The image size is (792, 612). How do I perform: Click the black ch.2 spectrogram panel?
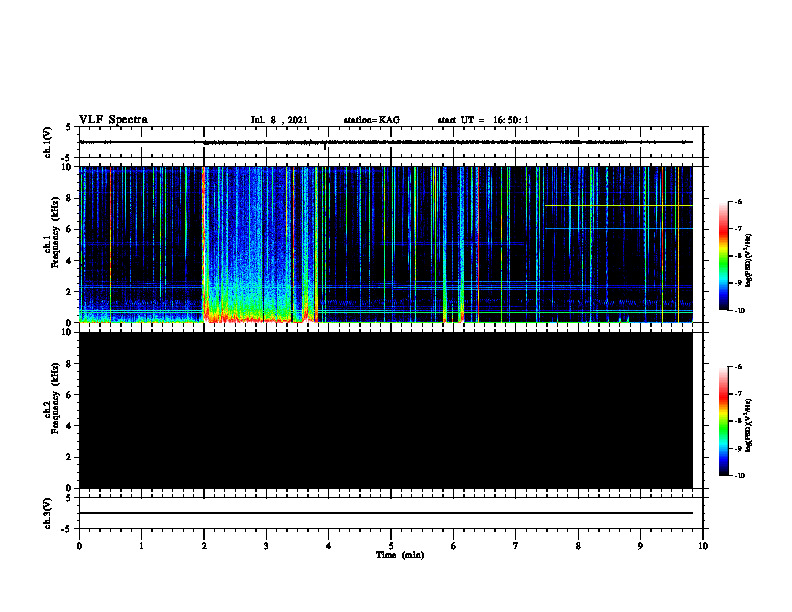386,410
